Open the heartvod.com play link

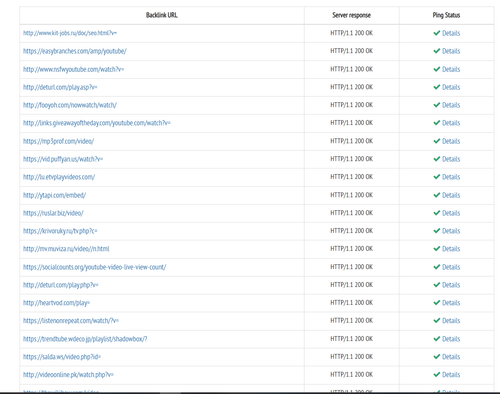[x=56, y=303]
